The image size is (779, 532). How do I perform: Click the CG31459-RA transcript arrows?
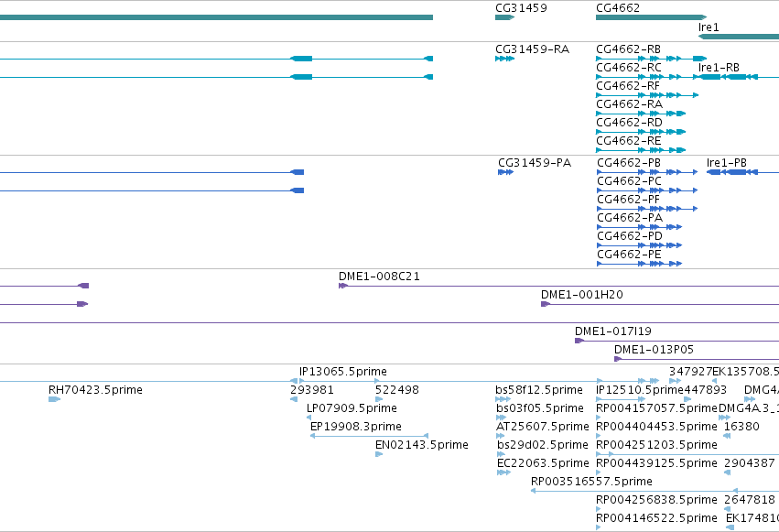coord(504,59)
